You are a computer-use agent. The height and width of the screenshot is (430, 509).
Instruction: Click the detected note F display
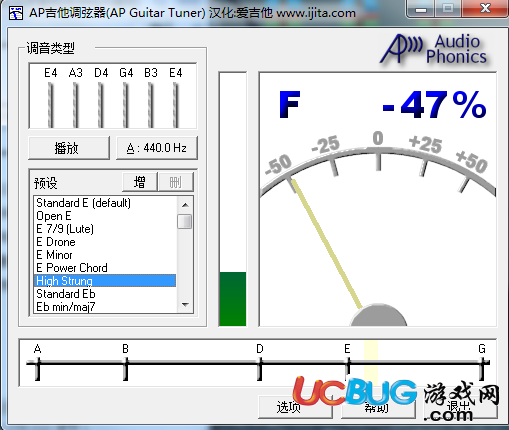point(289,105)
